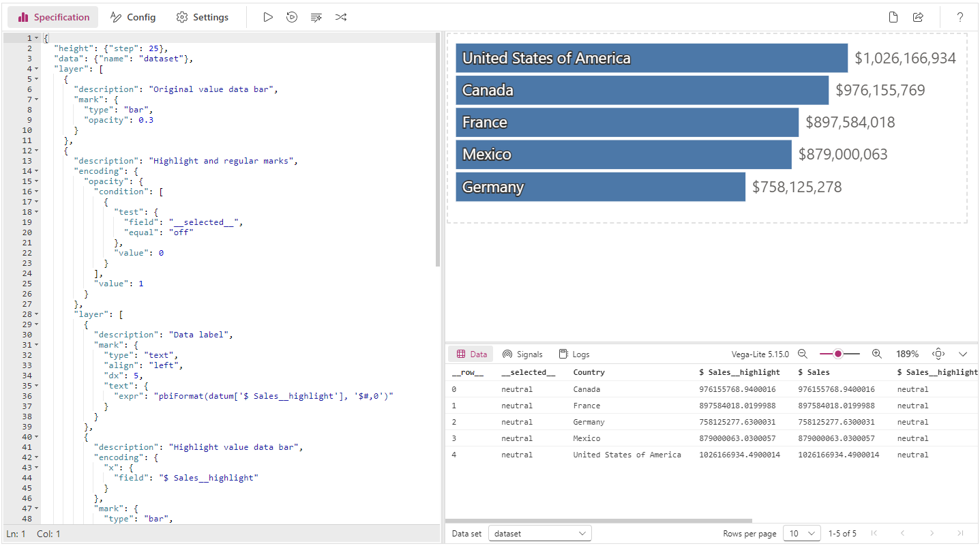Click the Country column header
The image size is (980, 546).
click(x=589, y=372)
